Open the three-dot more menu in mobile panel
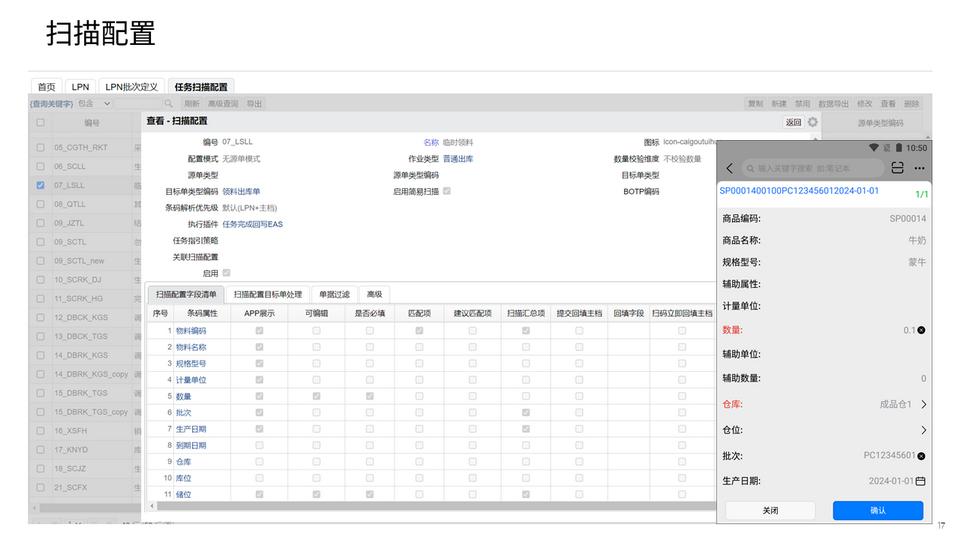This screenshot has height=540, width=960. pos(919,168)
